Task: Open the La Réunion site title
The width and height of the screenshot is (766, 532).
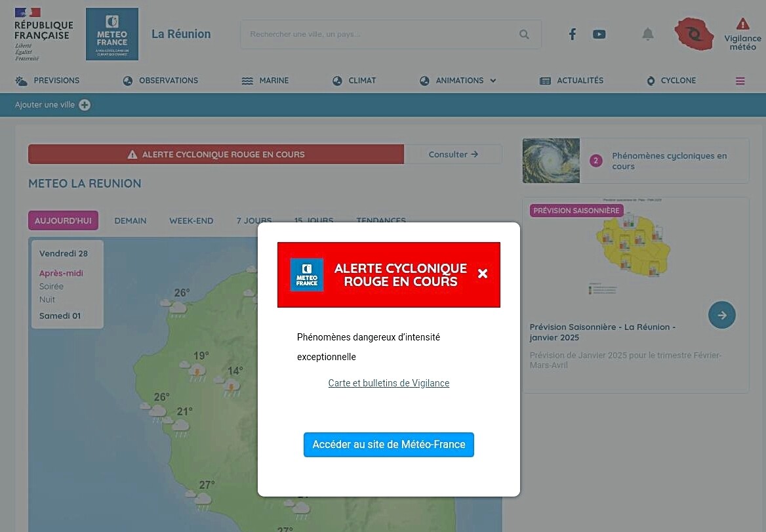Action: pos(181,34)
